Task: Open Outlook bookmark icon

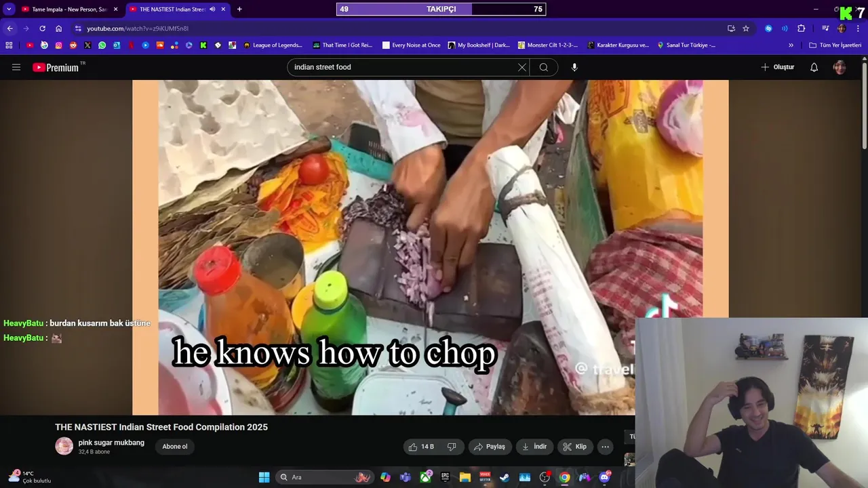Action: pyautogui.click(x=117, y=45)
